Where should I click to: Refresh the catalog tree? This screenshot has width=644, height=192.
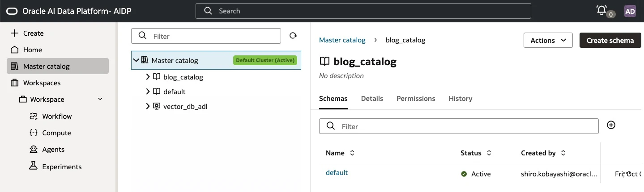pyautogui.click(x=293, y=36)
